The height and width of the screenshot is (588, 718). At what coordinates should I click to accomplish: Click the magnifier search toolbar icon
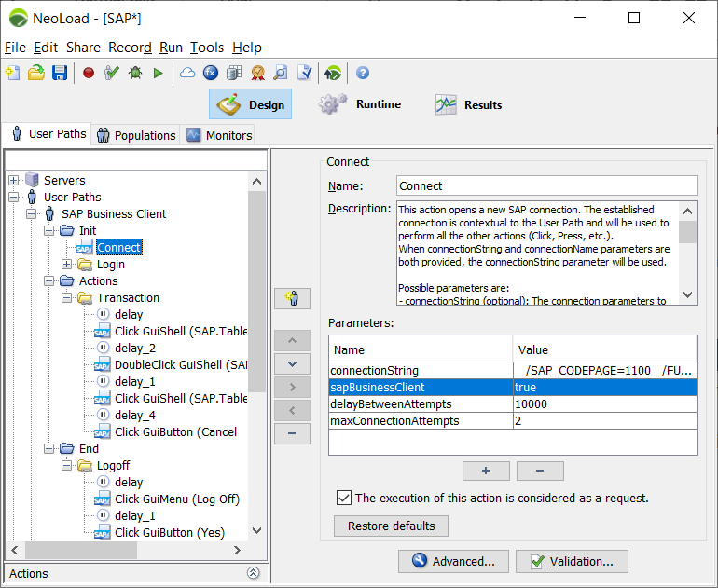click(281, 73)
